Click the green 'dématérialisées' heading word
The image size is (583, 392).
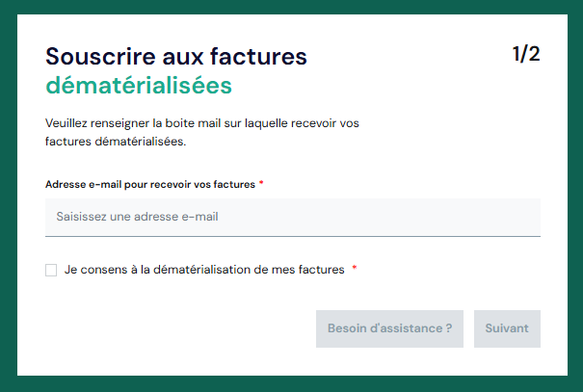tap(139, 87)
